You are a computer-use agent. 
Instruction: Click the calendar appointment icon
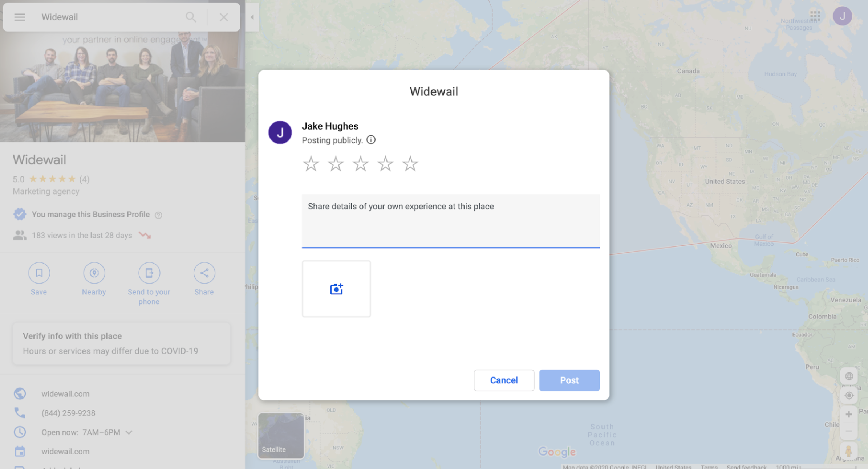pos(20,452)
